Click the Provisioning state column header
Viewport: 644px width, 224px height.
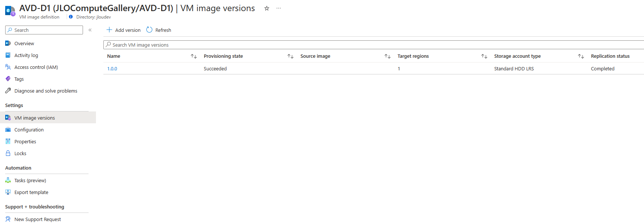coord(223,56)
